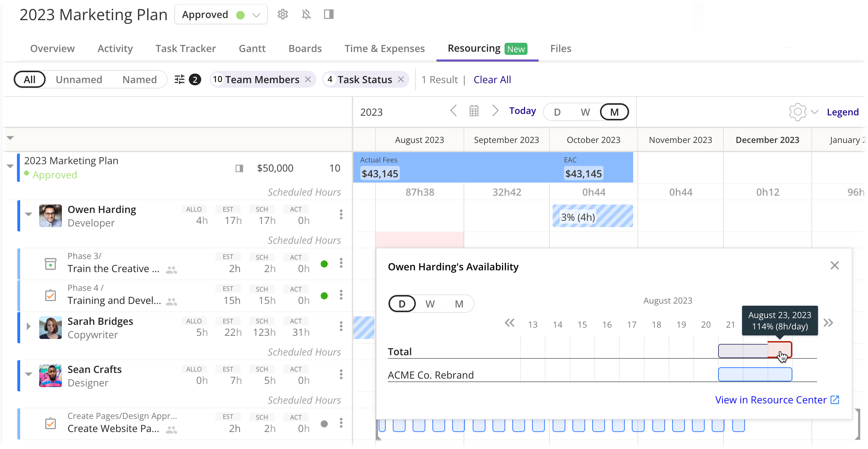Jump back with the double-left arrows in availability

(509, 323)
